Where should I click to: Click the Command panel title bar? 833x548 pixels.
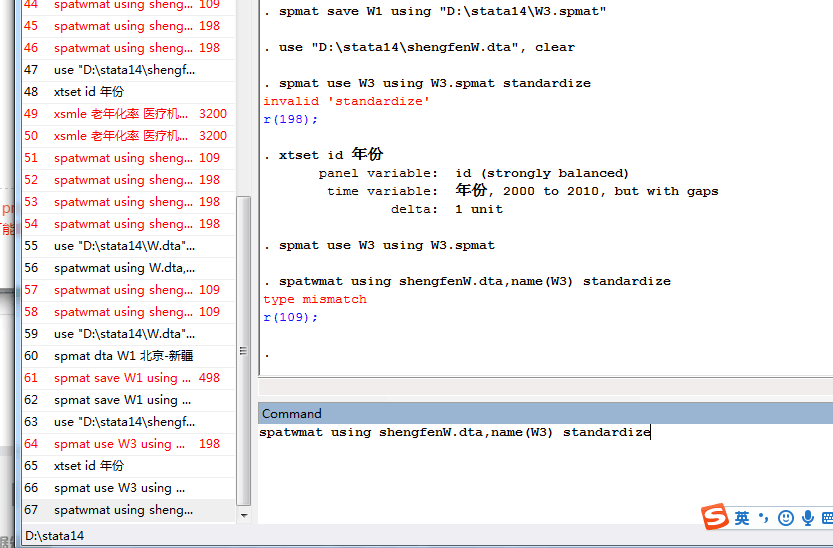pyautogui.click(x=546, y=413)
